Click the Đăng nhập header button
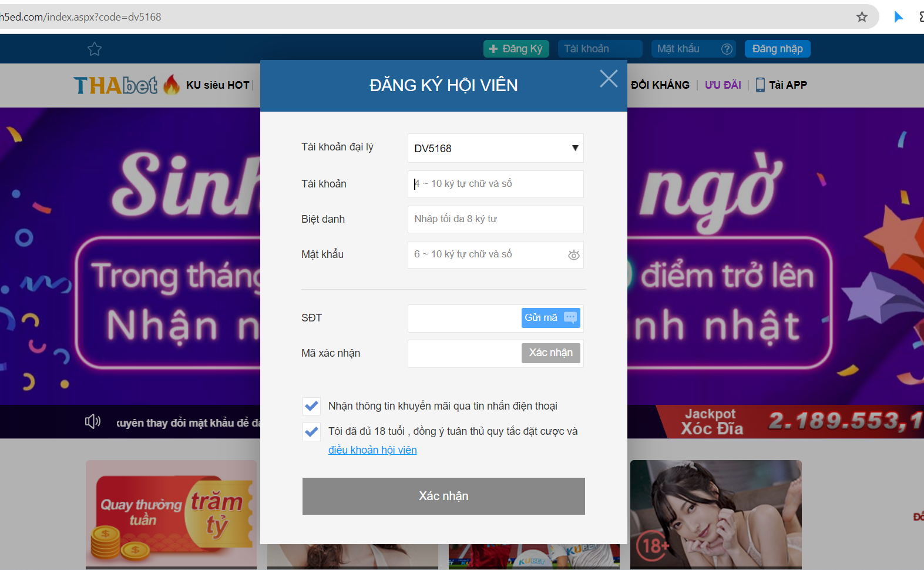 (778, 49)
